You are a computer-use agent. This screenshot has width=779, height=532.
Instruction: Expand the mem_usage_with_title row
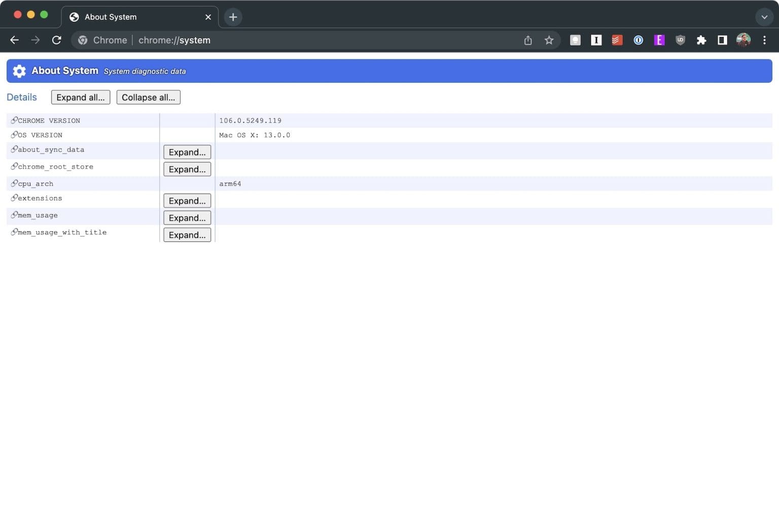pos(187,235)
